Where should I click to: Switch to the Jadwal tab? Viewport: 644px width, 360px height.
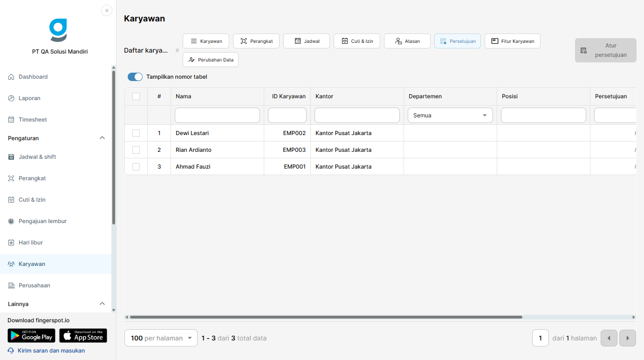pyautogui.click(x=307, y=41)
